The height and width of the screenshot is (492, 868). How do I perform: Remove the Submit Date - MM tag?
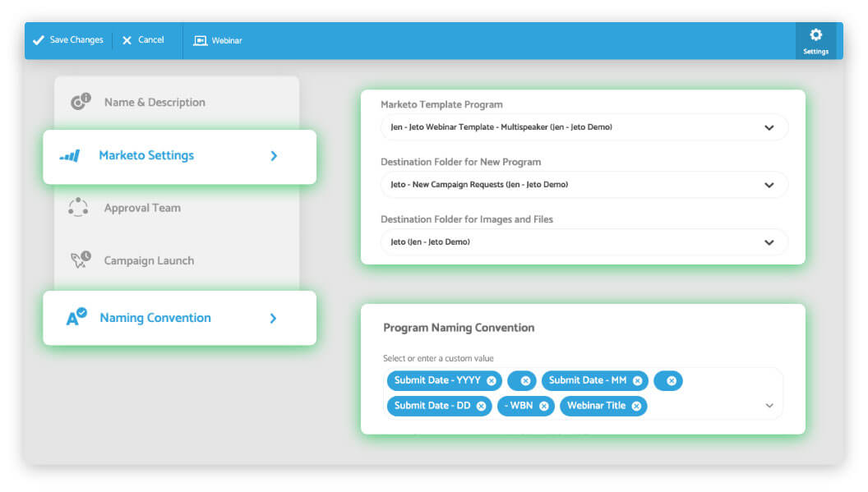click(637, 381)
